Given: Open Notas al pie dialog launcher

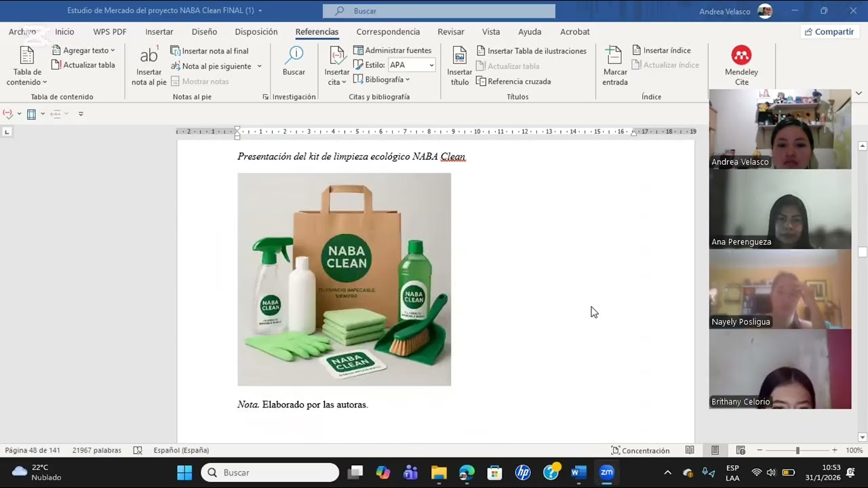Looking at the screenshot, I should [x=265, y=97].
